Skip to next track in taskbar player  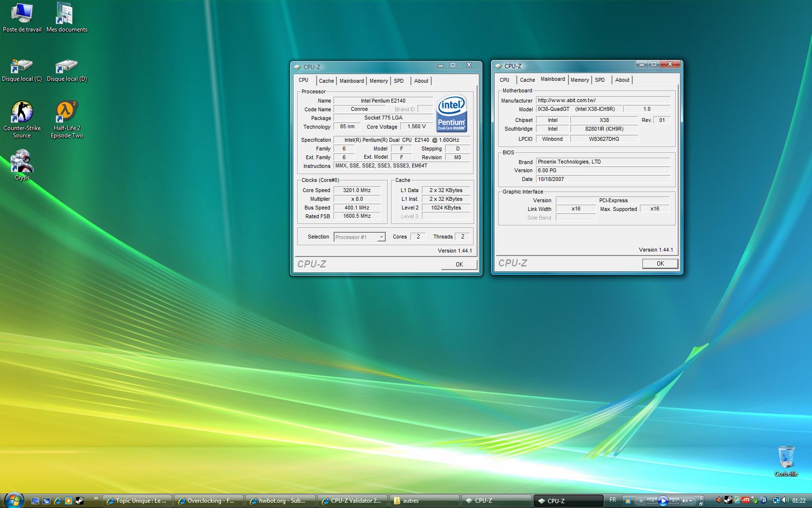point(675,501)
